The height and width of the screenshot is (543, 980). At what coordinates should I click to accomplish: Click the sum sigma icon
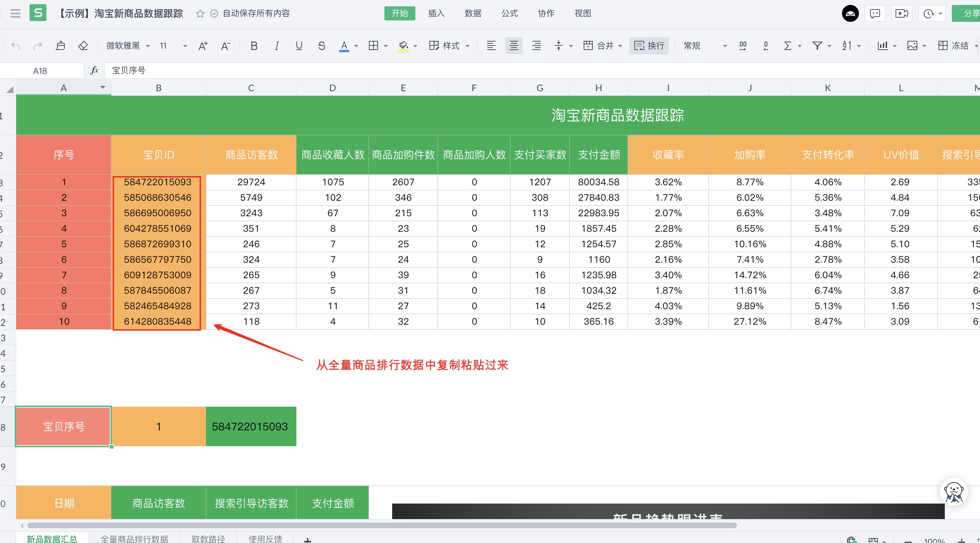tap(788, 46)
